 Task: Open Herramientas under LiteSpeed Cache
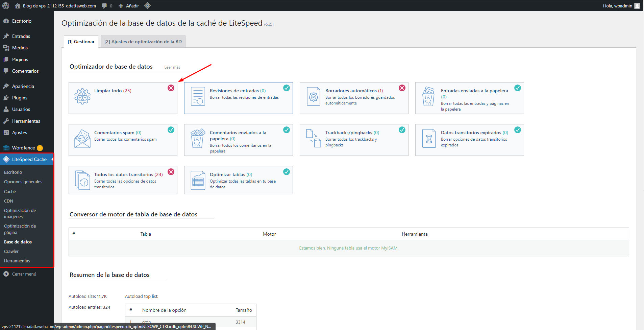point(17,261)
